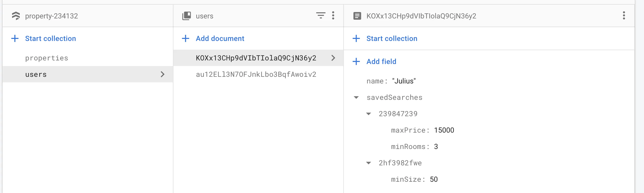Click the plus icon beside Add field
The width and height of the screenshot is (644, 193).
356,62
